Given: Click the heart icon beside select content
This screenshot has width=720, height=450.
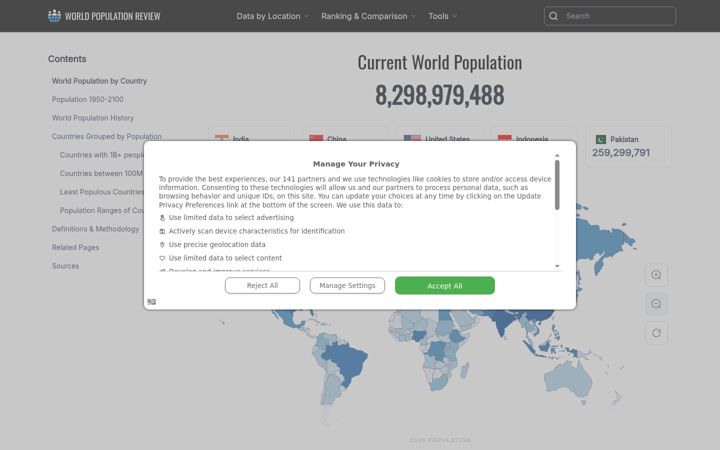Looking at the screenshot, I should [162, 258].
